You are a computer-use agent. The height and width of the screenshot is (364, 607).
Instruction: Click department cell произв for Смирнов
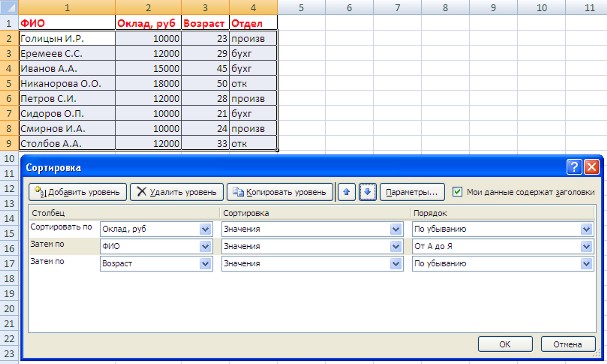(253, 128)
